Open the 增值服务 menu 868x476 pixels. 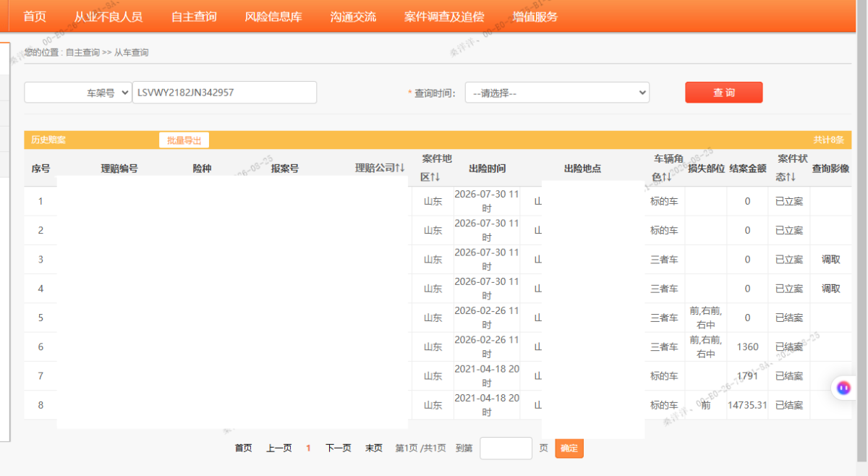coord(535,17)
